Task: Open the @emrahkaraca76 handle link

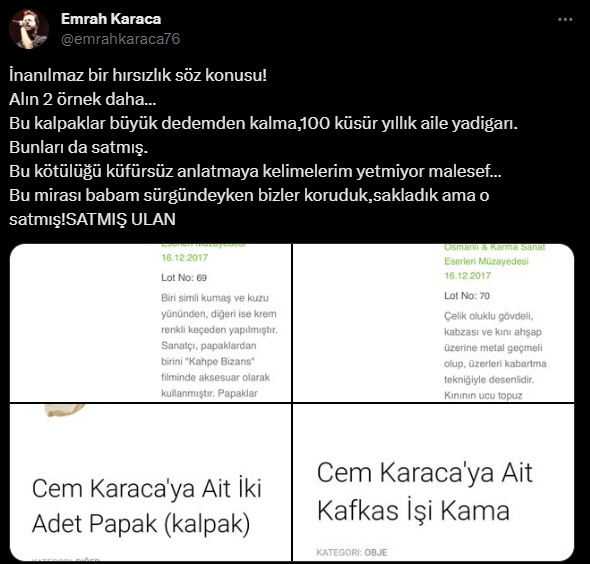Action: click(x=120, y=39)
